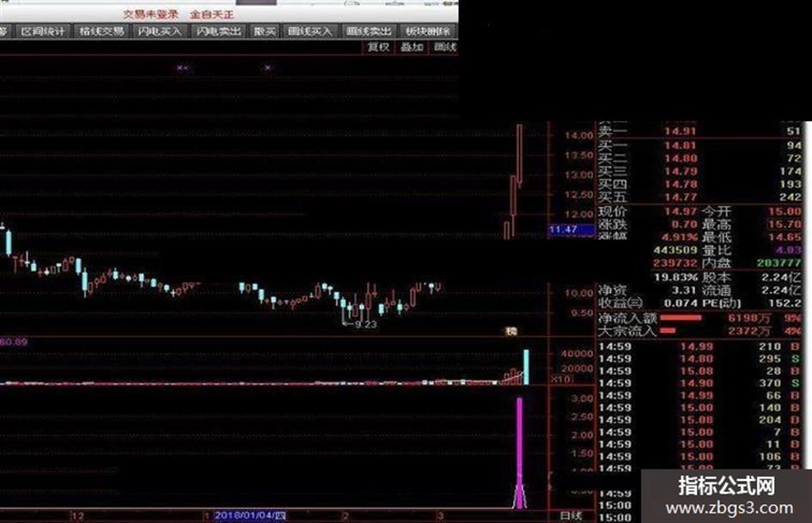Click the 现价 14.97 value
Image resolution: width=812 pixels, height=523 pixels.
[681, 211]
